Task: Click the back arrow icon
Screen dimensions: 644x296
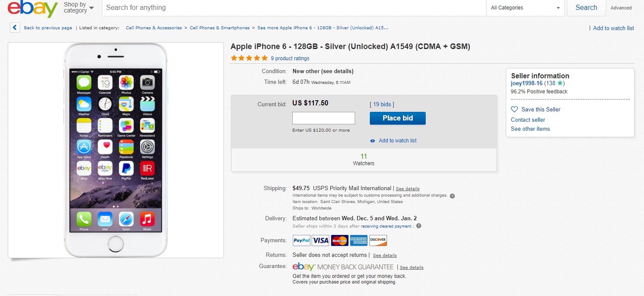Action: coord(15,28)
